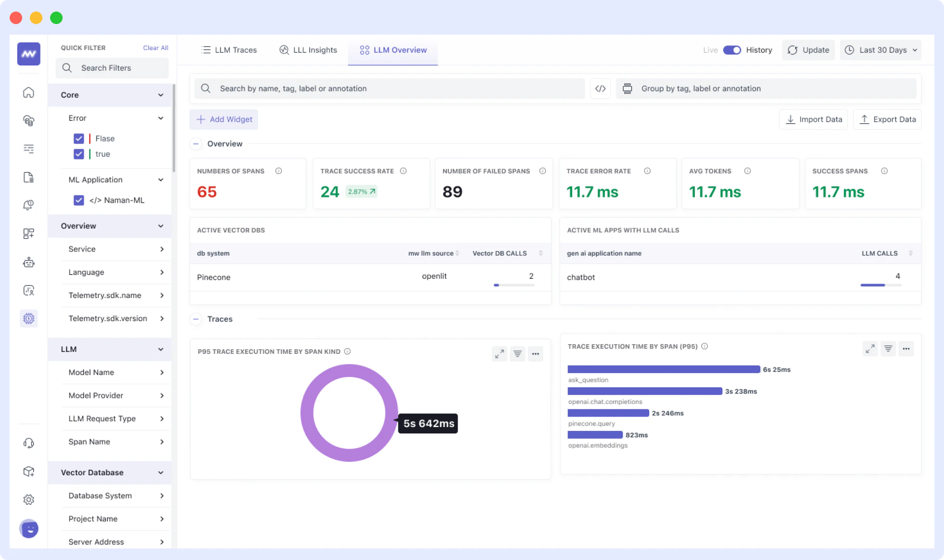Open more options on span bar chart

906,349
